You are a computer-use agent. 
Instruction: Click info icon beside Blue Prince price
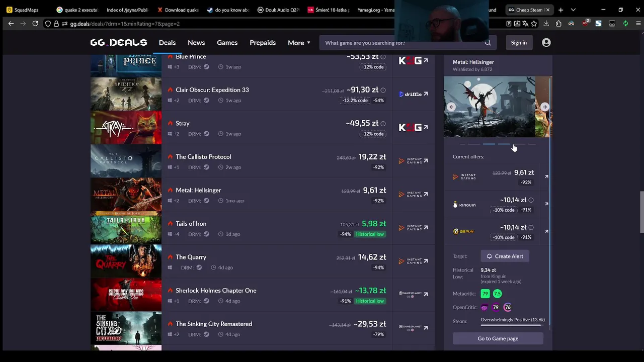383,57
